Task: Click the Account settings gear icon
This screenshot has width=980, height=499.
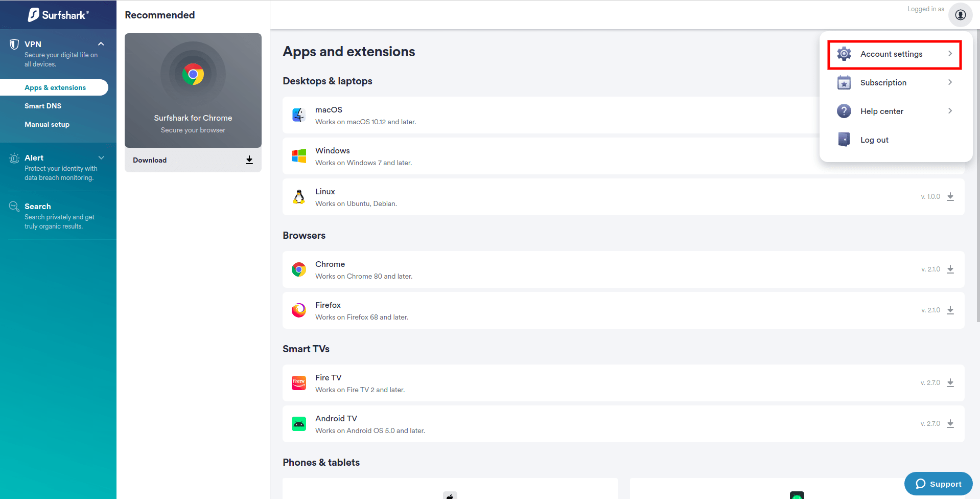Action: [x=844, y=54]
